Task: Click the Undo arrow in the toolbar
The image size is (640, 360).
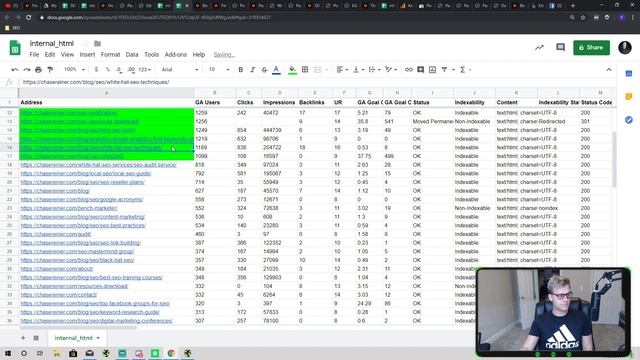Action: (x=15, y=70)
